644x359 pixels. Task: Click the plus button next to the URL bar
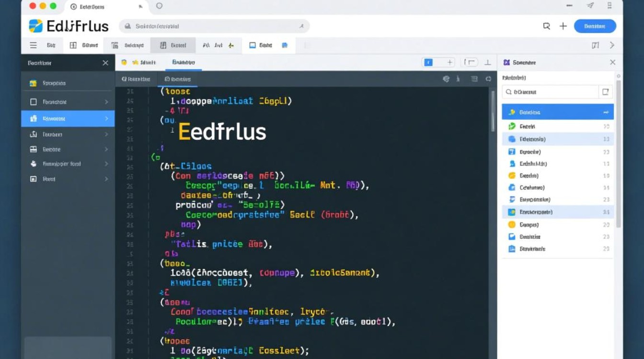tap(563, 26)
